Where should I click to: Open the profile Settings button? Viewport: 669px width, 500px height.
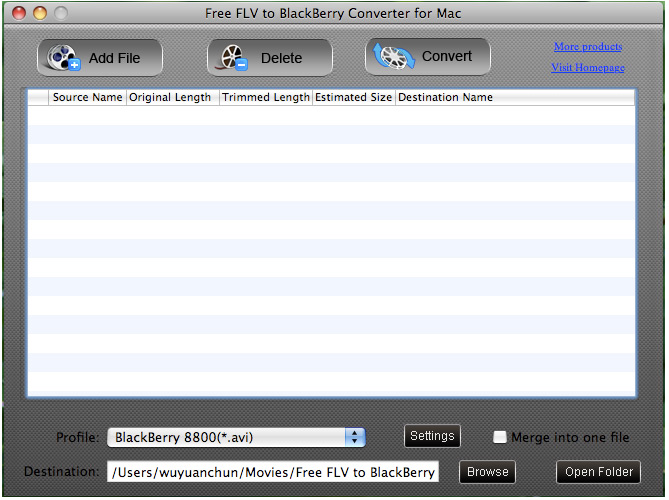pos(432,436)
